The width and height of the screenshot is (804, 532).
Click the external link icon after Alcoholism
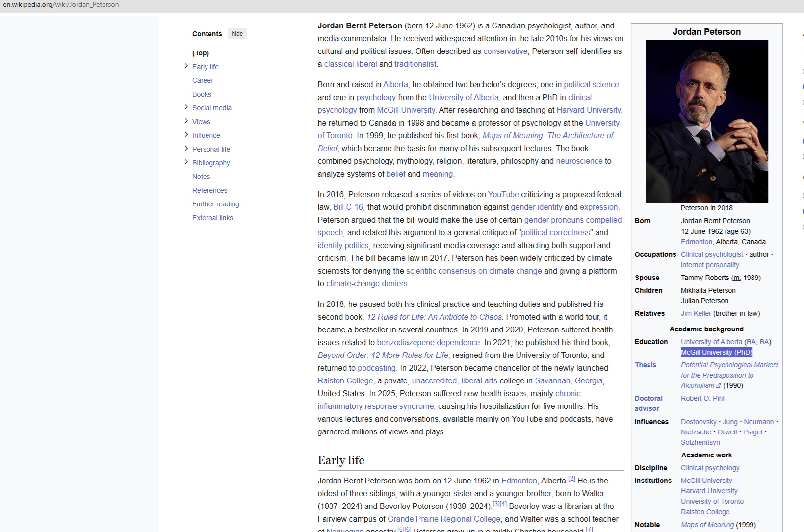pos(718,385)
